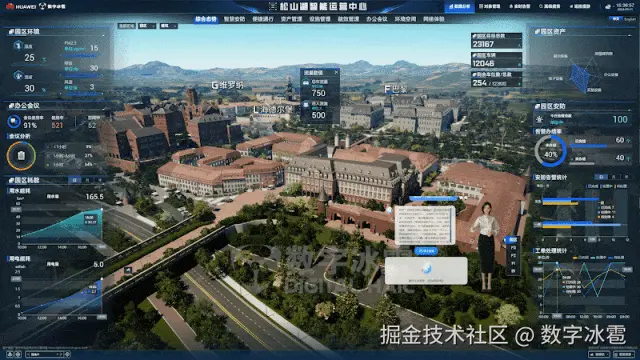Click the first icon in bottom-left toolbar
This screenshot has width=640, height=360.
click(10, 354)
